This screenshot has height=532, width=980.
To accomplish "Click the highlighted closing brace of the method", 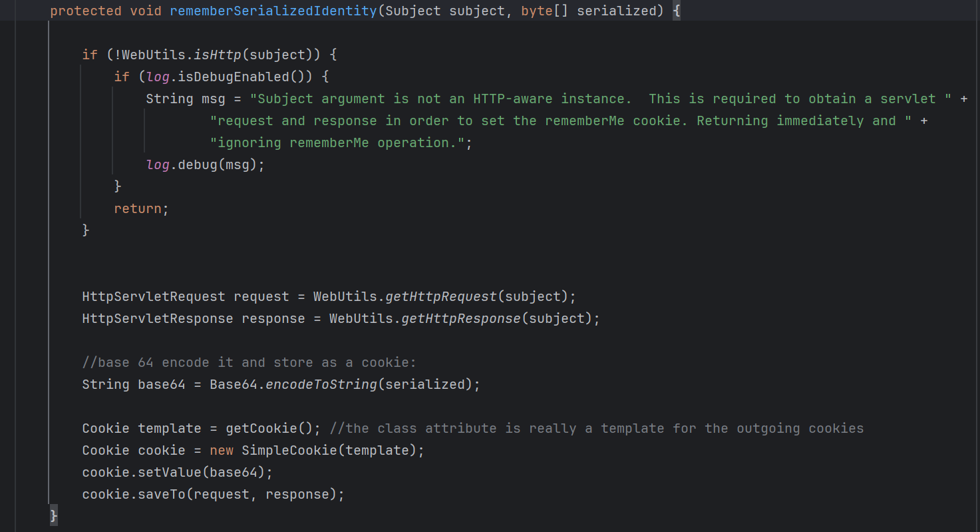I will click(54, 516).
